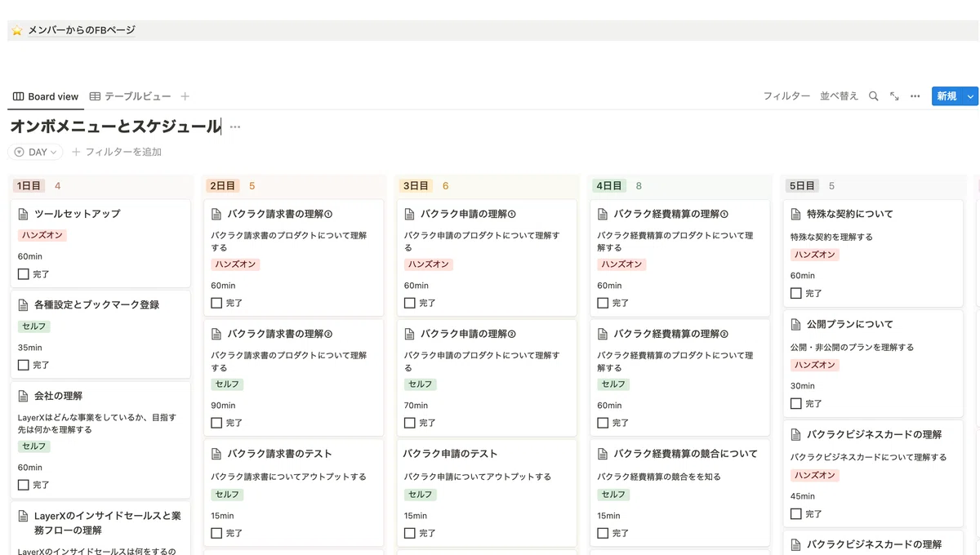
Task: Click the page icon on ツールセットアップ card
Action: point(24,214)
